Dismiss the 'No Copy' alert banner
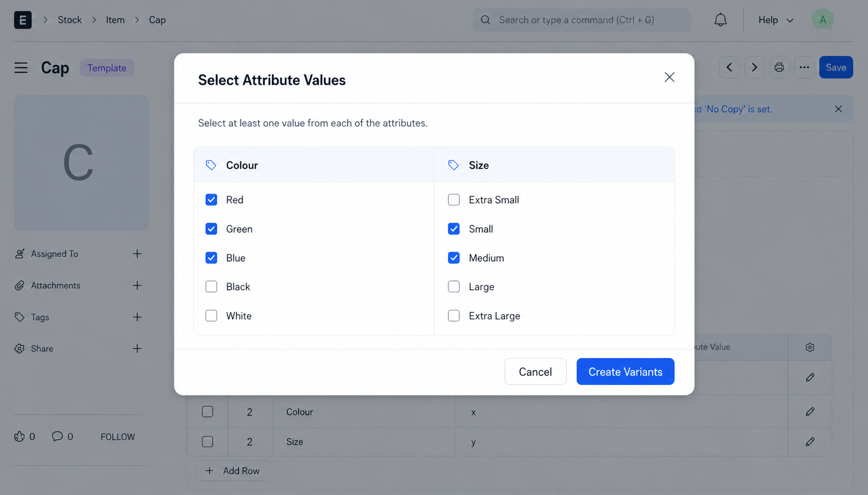Image resolution: width=868 pixels, height=495 pixels. point(838,109)
